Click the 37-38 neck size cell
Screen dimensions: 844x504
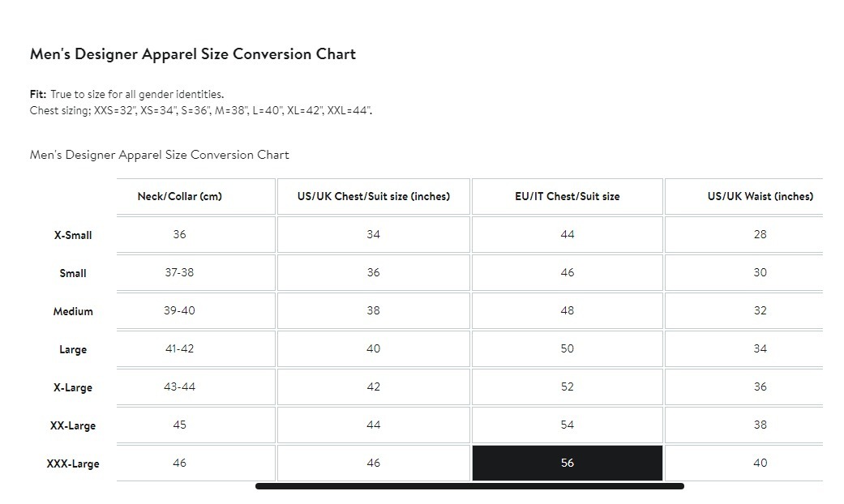(179, 272)
